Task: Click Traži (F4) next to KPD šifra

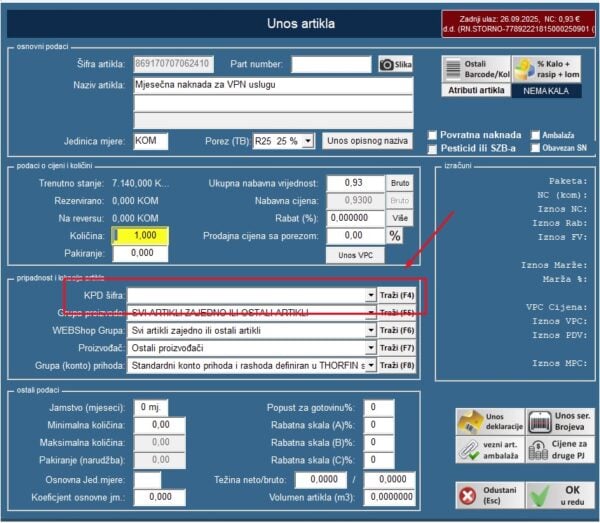Action: (x=395, y=296)
